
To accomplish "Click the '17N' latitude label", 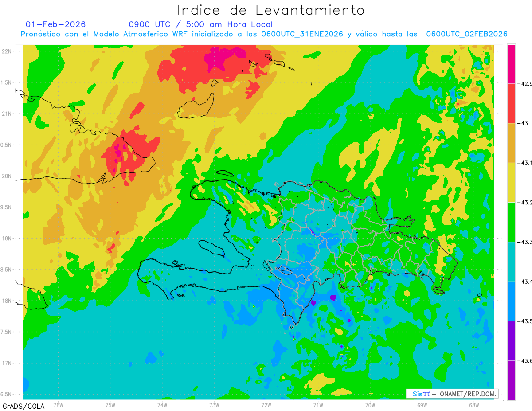I will [8, 363].
